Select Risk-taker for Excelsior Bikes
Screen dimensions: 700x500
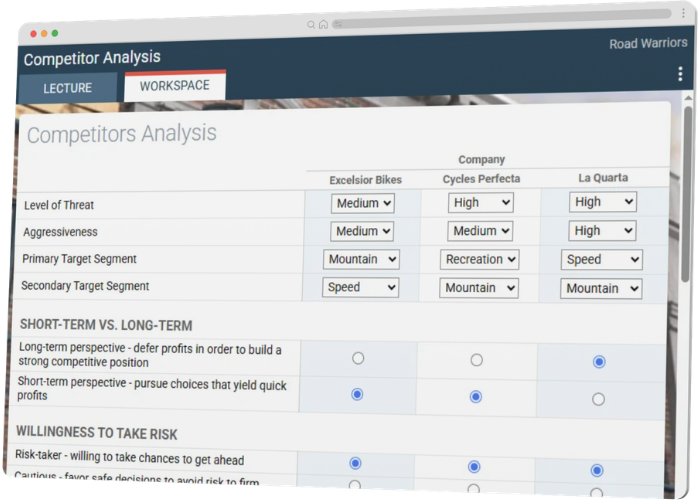point(355,463)
